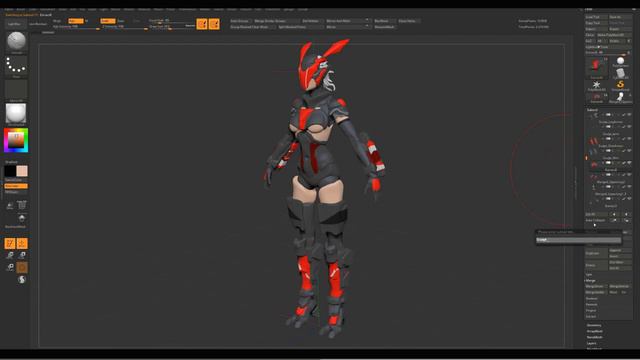Image resolution: width=640 pixels, height=360 pixels.
Task: Open the current brush thumbnail picker
Action: [16, 42]
